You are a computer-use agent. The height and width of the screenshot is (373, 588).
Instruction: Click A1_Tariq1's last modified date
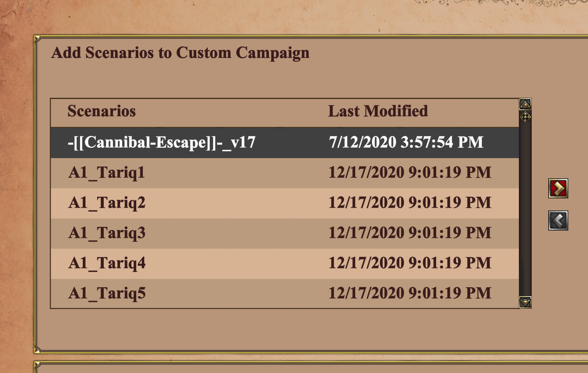click(410, 173)
